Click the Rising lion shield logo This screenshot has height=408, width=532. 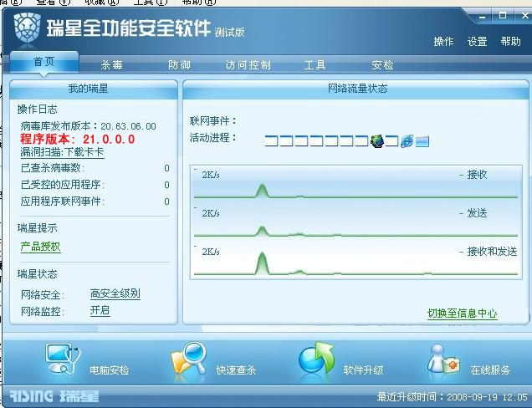pyautogui.click(x=27, y=28)
